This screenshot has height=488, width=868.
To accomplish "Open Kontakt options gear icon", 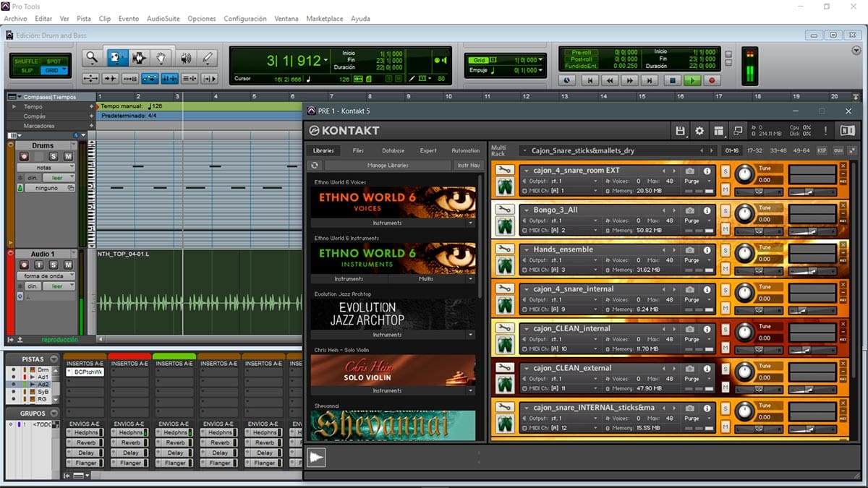I will [699, 131].
